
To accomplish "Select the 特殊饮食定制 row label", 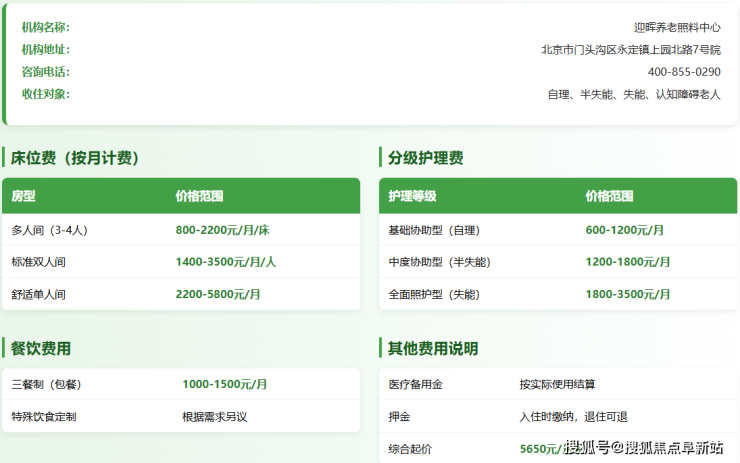I will click(x=44, y=417).
